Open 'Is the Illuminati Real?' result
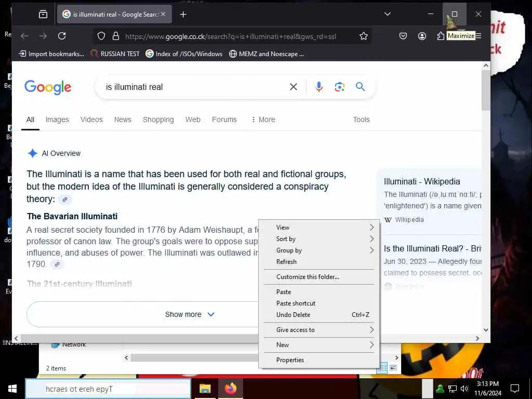The width and height of the screenshot is (532, 399). tap(432, 249)
